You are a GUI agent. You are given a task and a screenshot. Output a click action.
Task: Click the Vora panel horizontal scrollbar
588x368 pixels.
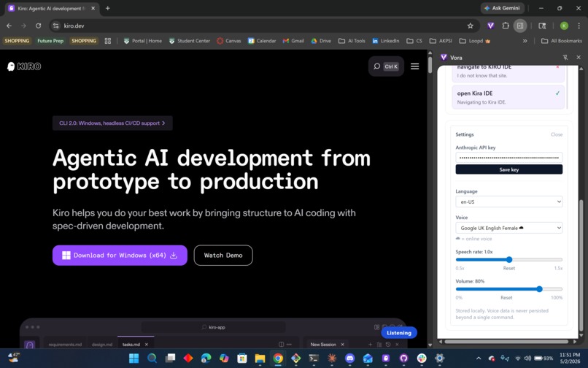(x=506, y=341)
